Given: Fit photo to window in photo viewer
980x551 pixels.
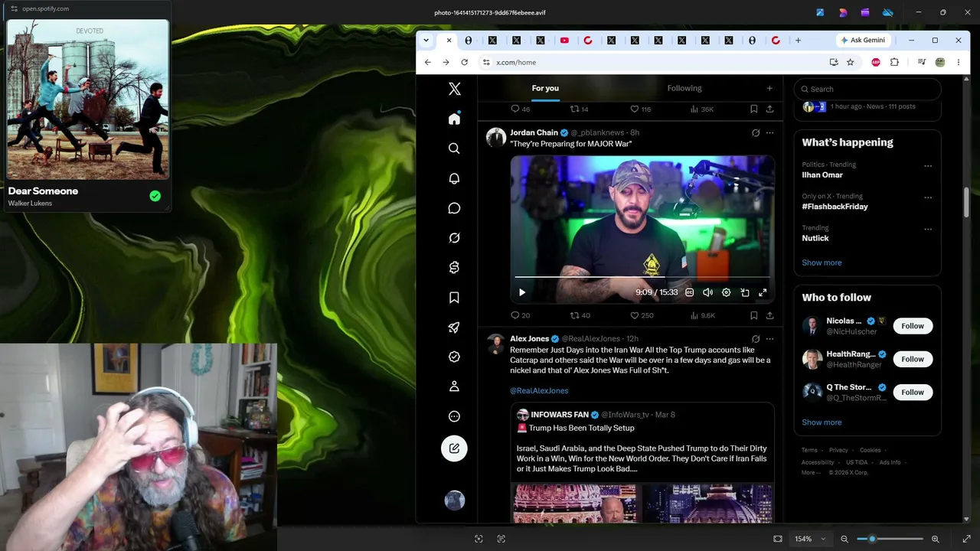Looking at the screenshot, I should [778, 539].
